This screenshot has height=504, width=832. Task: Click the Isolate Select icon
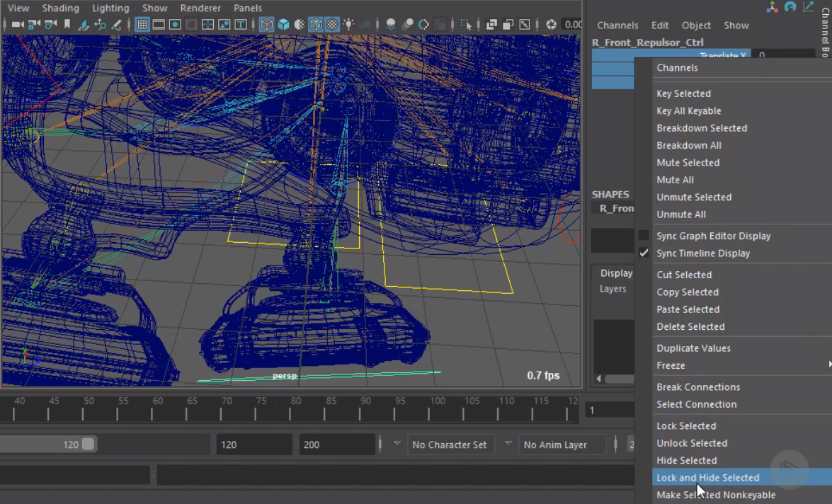[466, 24]
